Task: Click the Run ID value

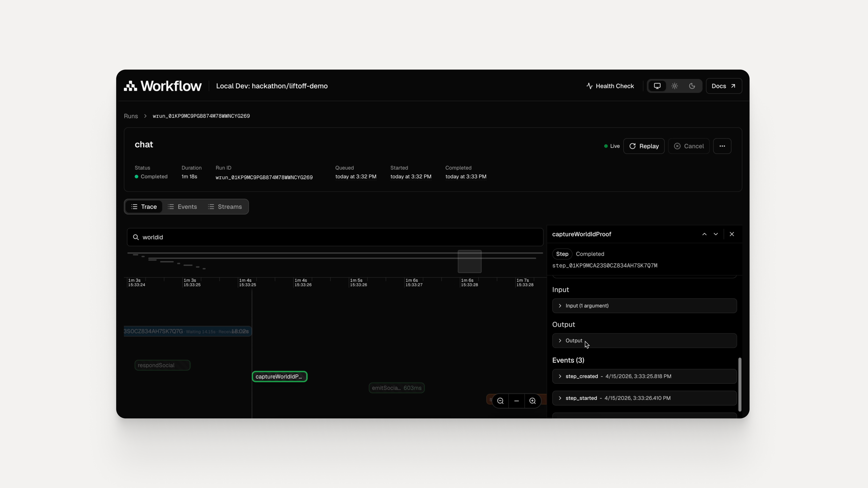Action: 264,177
